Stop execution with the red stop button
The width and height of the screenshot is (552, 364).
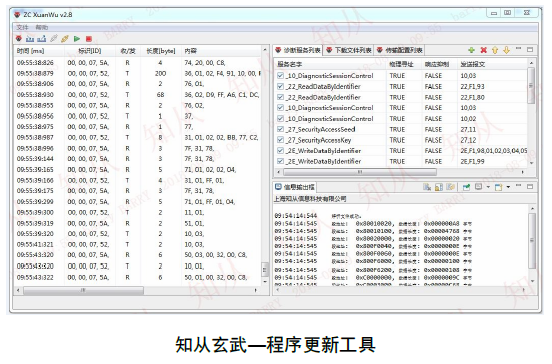click(89, 39)
